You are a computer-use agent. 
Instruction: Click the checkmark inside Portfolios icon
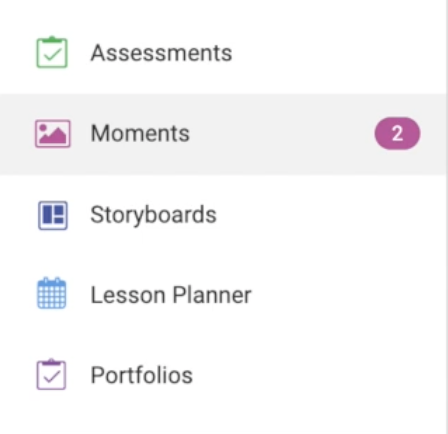coord(52,377)
